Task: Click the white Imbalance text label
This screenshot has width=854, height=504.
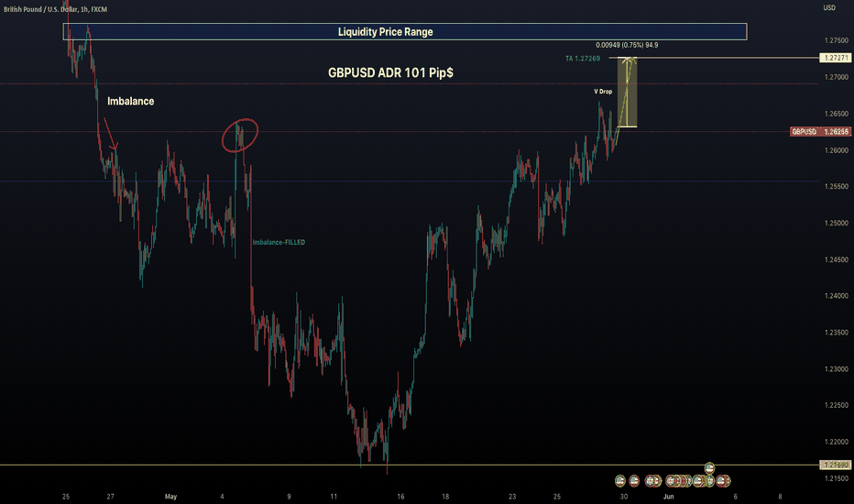Action: point(131,101)
